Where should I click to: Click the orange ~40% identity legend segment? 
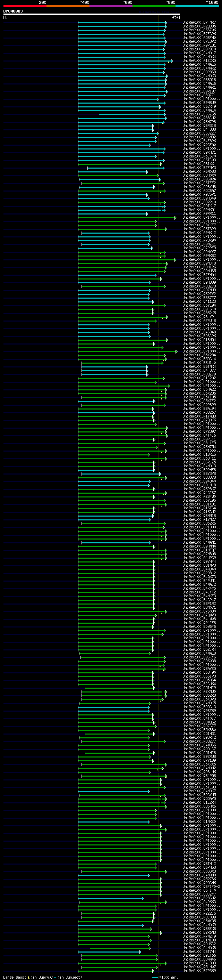pos(68,6)
